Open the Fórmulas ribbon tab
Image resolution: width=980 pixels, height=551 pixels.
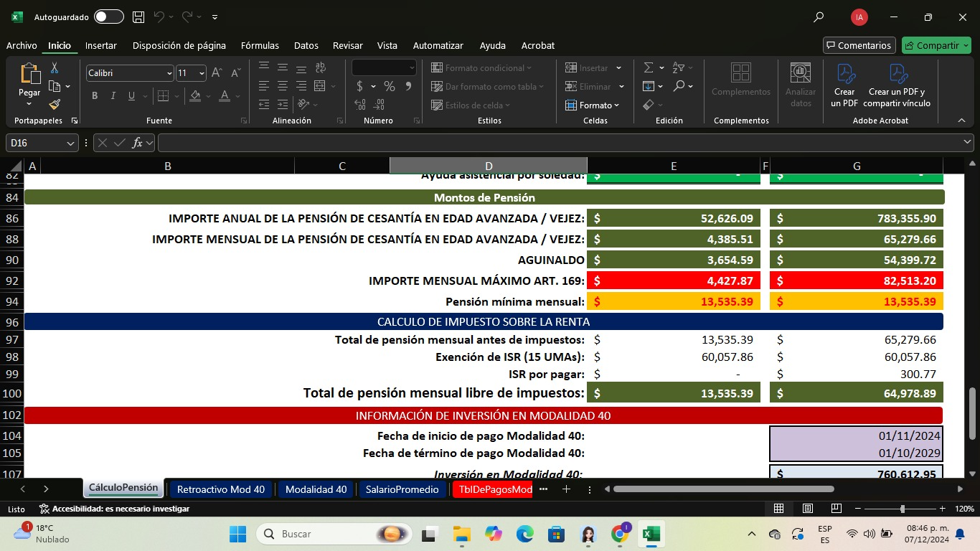pos(260,45)
